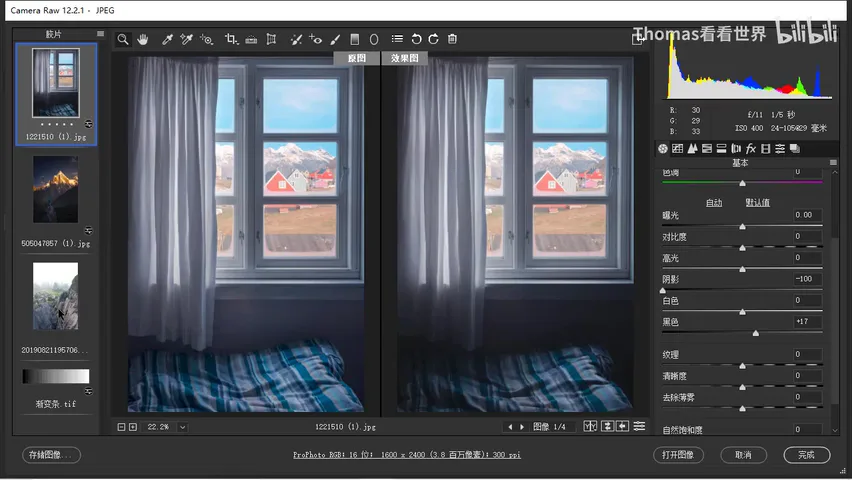Open the Basic panel aperture tab
The height and width of the screenshot is (480, 852).
pos(662,148)
